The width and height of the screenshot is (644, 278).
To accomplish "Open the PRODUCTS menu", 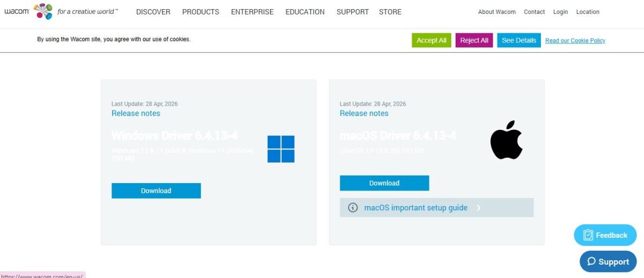I will (201, 12).
